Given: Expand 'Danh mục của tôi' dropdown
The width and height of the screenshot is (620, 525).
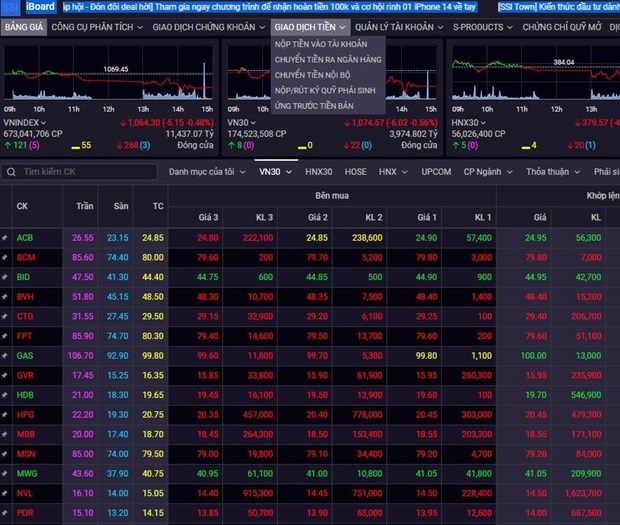Looking at the screenshot, I should [x=207, y=171].
